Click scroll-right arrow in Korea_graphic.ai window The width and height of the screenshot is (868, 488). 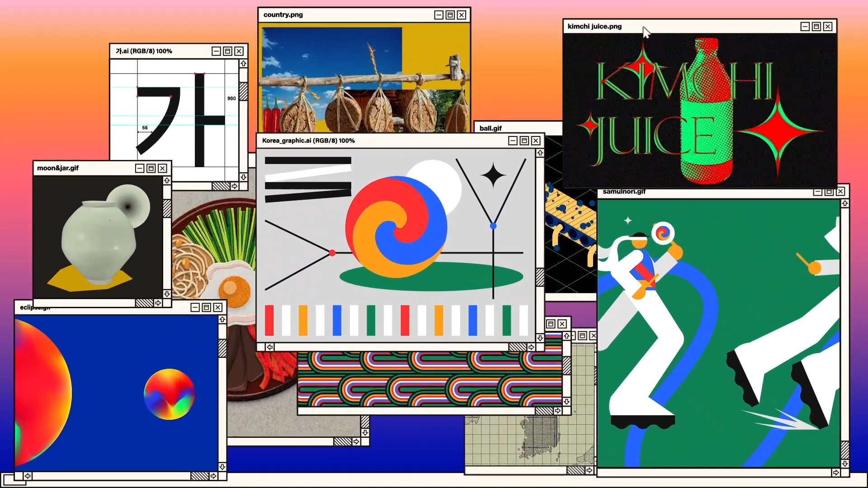[531, 347]
